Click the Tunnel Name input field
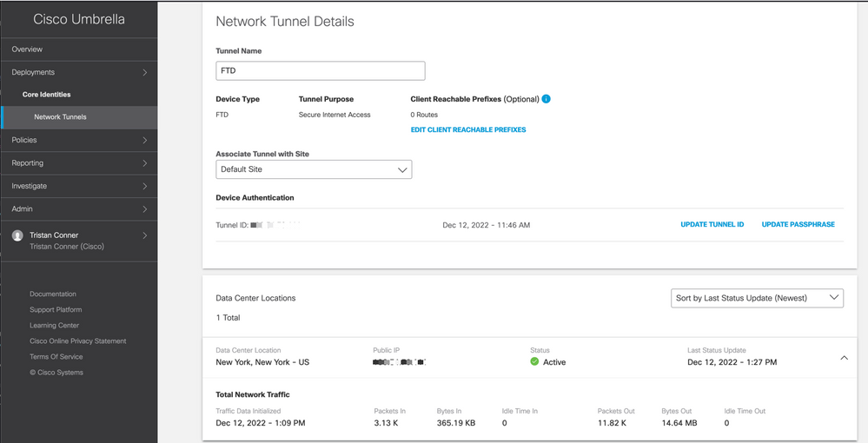The width and height of the screenshot is (868, 443). (x=321, y=71)
